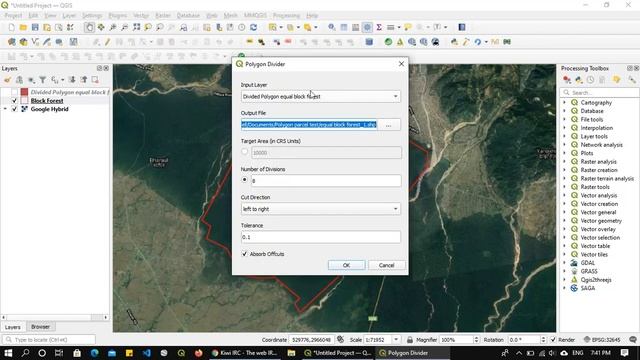This screenshot has width=640, height=360.
Task: Expand all layers in the Layers panel
Action: (x=72, y=80)
